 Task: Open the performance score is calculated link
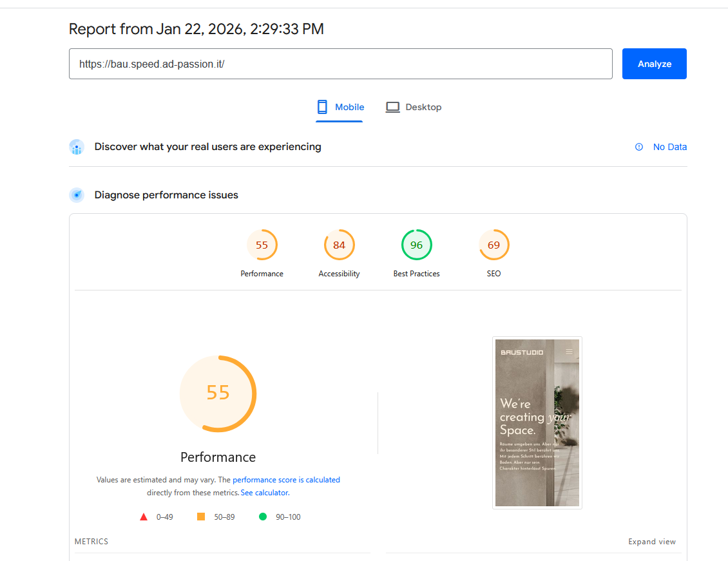tap(286, 480)
